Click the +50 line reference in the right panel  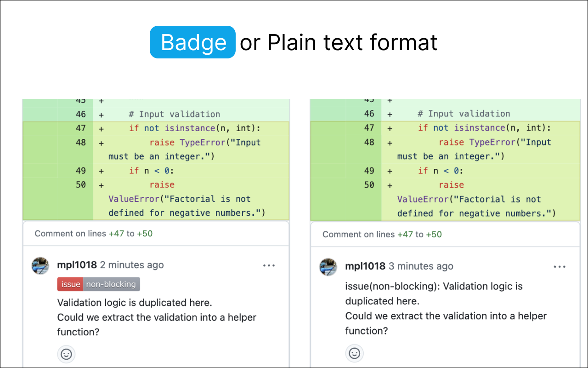click(x=434, y=235)
